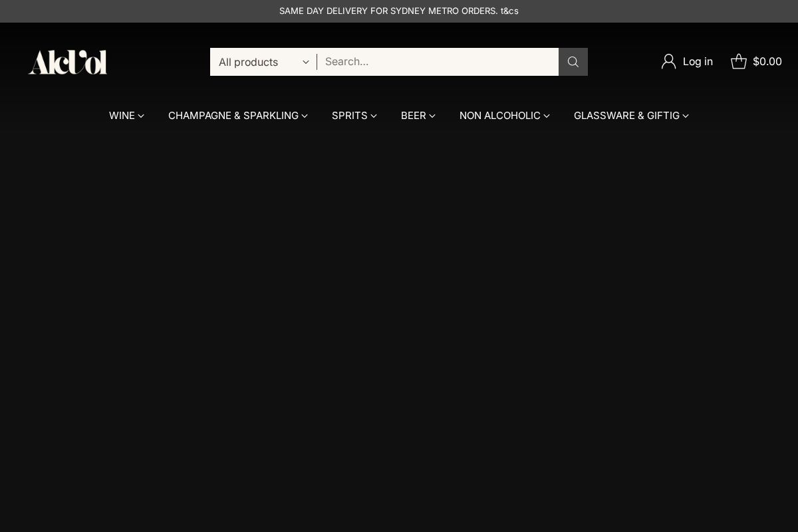The height and width of the screenshot is (532, 798).
Task: Expand the NON ALCOHOLIC chevron
Action: [547, 116]
